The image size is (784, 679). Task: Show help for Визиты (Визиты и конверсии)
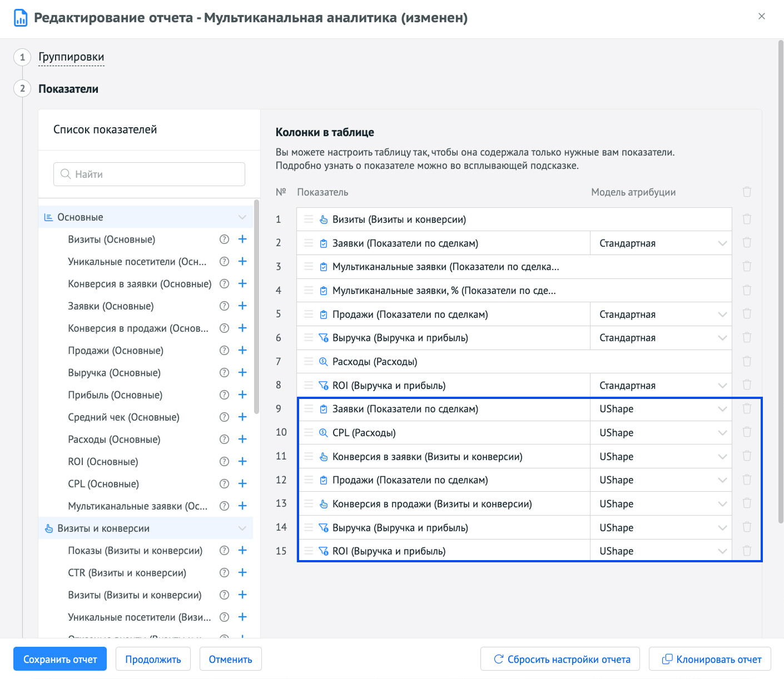click(224, 595)
